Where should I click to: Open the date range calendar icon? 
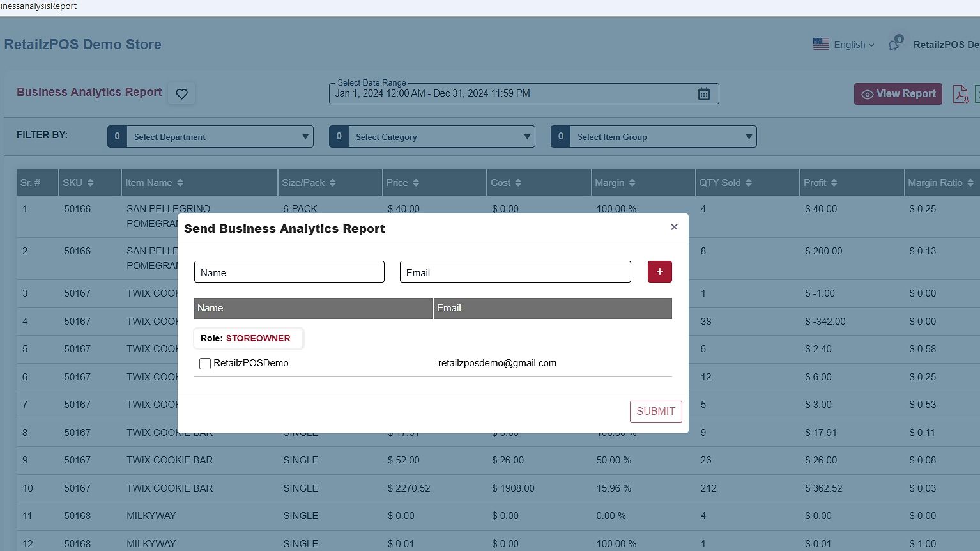click(x=703, y=94)
